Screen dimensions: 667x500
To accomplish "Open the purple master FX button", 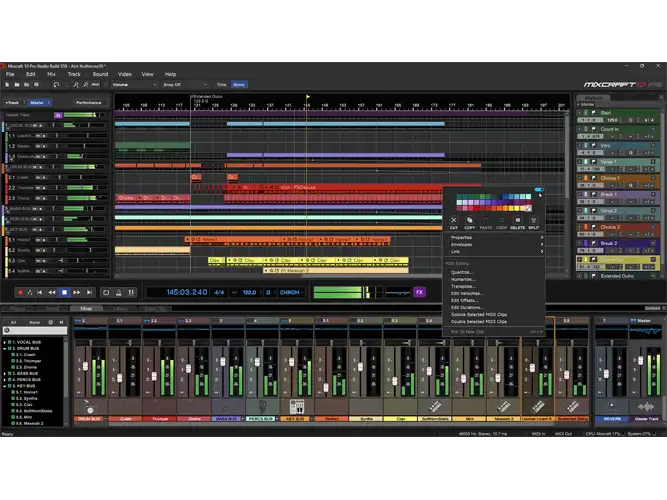I will tap(419, 292).
